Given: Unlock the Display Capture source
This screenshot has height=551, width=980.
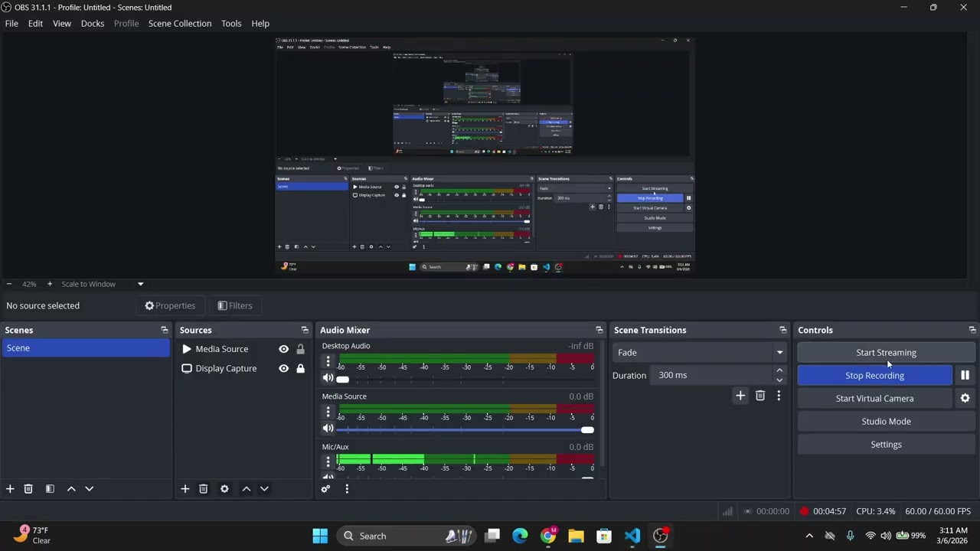Looking at the screenshot, I should [x=300, y=369].
